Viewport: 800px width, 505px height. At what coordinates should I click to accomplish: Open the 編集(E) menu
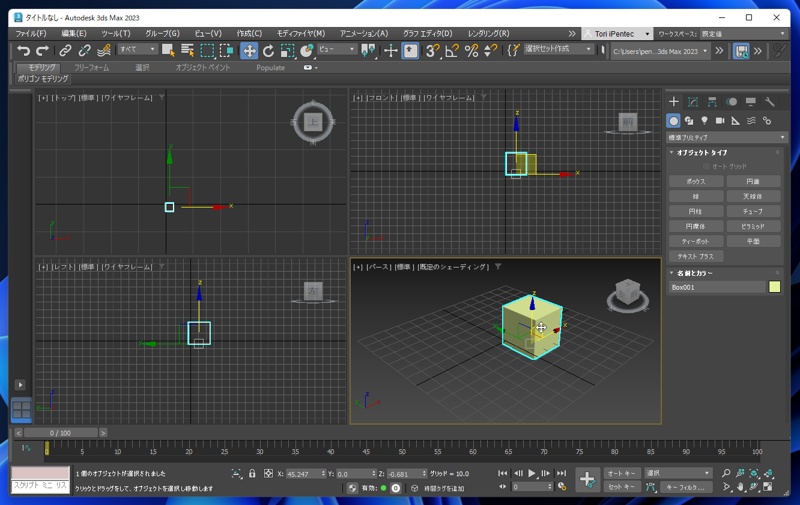(x=74, y=33)
